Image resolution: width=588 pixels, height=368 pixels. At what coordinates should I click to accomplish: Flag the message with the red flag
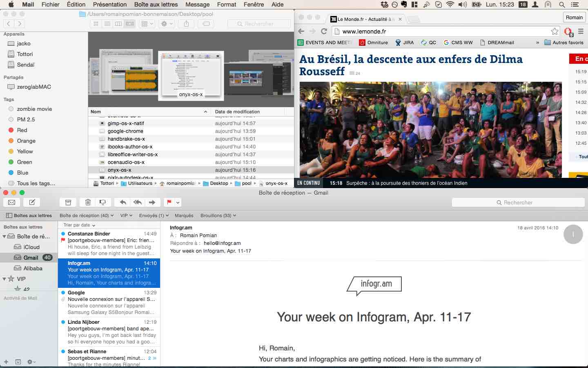169,202
